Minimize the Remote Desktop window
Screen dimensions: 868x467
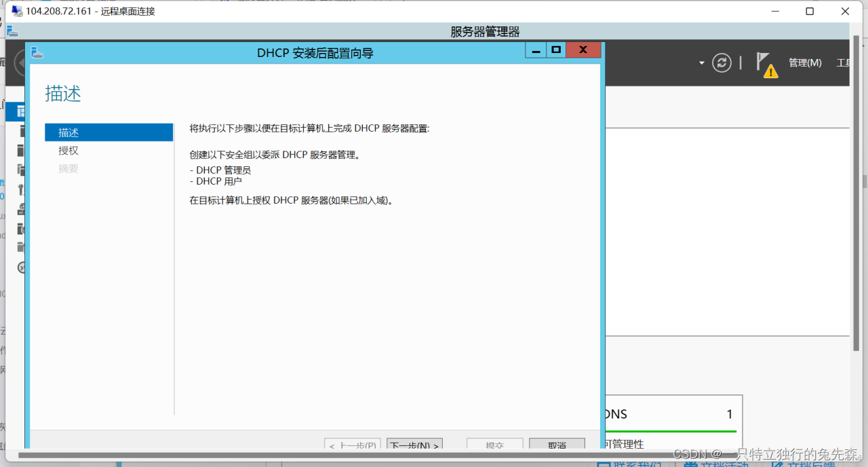[x=774, y=11]
